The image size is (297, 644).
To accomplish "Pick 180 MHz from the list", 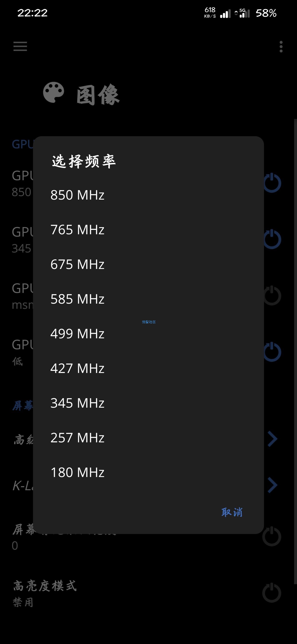I will pyautogui.click(x=77, y=472).
